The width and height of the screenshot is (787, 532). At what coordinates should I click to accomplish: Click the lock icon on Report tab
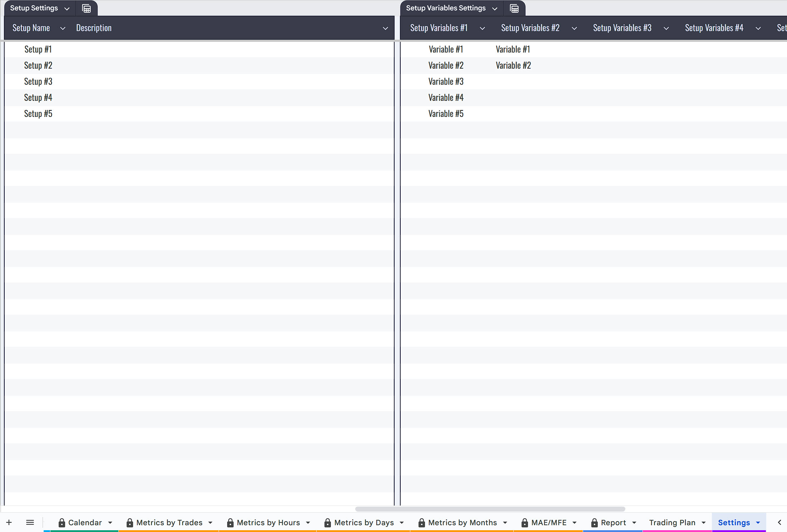click(594, 523)
